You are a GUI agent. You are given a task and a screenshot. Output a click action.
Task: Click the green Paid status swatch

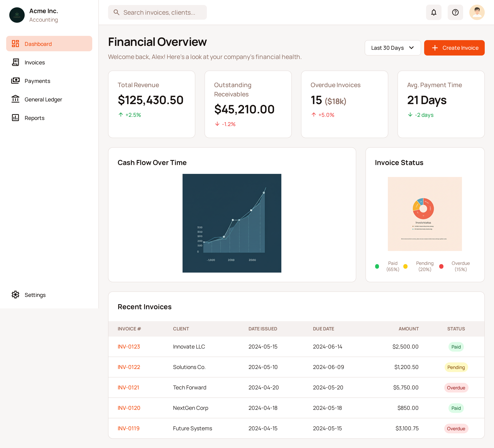(x=377, y=266)
